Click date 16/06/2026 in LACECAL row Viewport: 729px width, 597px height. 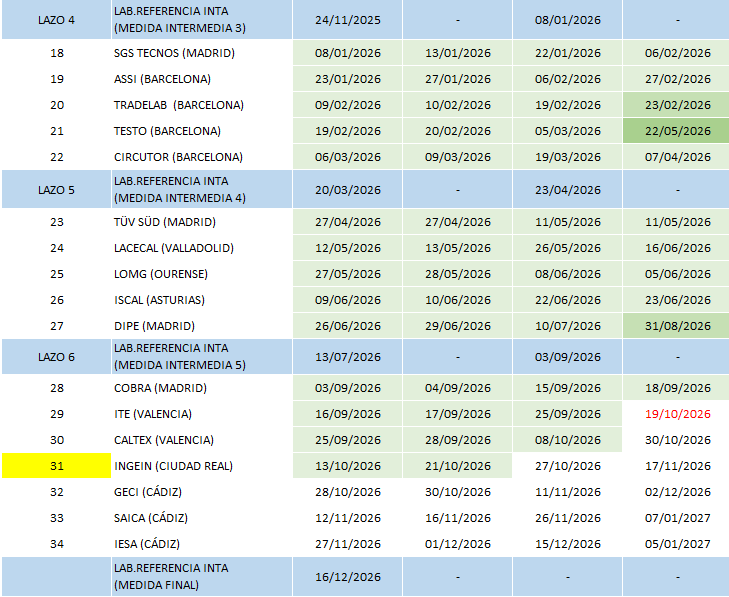[676, 248]
